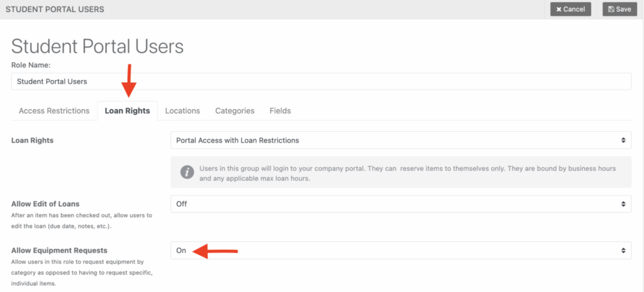The height and width of the screenshot is (292, 644).
Task: Go to the Categories tab
Action: point(235,111)
